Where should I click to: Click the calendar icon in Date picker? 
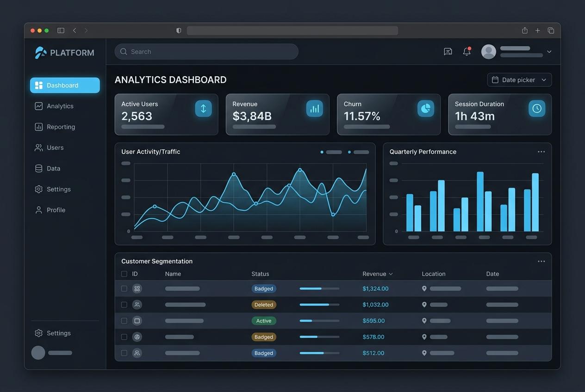(495, 80)
